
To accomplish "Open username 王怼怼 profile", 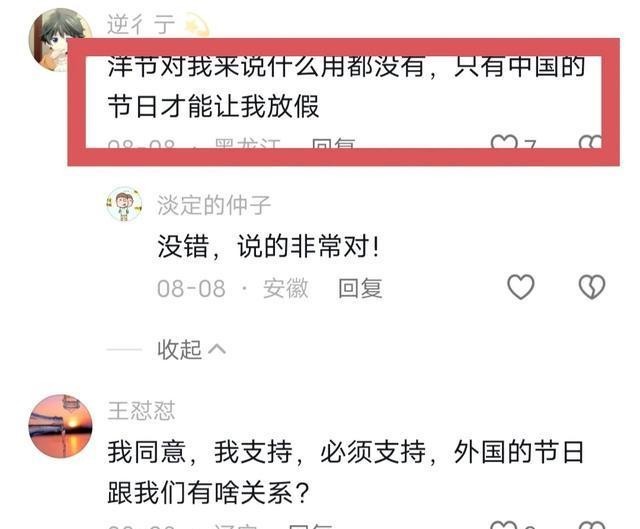I will (141, 411).
